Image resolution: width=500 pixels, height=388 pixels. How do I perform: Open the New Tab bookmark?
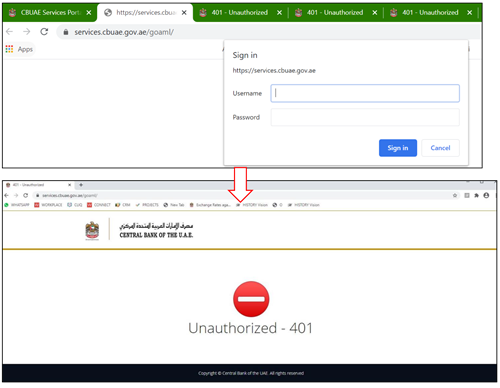[174, 205]
